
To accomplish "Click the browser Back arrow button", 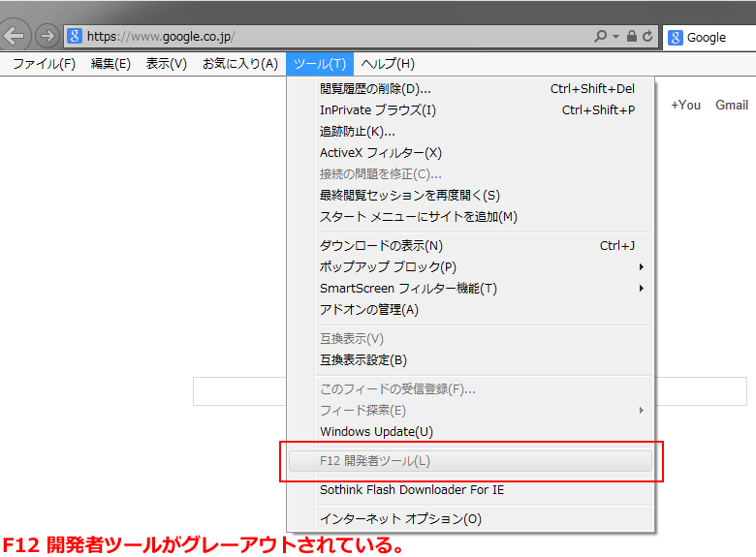I will [x=14, y=35].
